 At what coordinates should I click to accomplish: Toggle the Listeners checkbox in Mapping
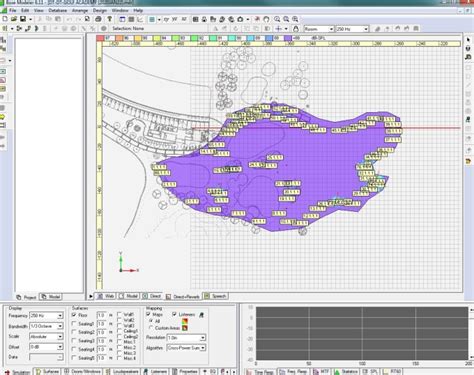point(174,314)
